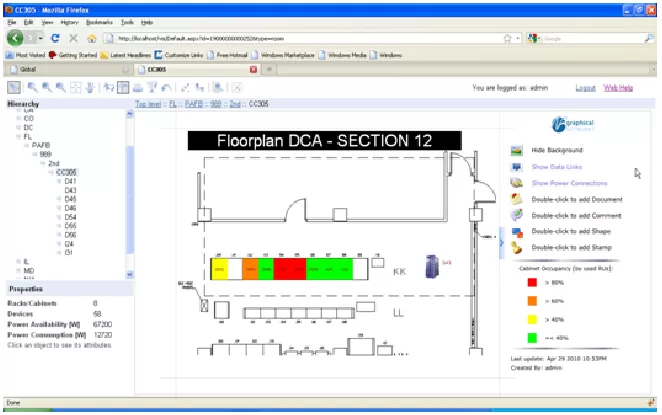Select the pointer tool in the toolbar
Image resolution: width=662 pixels, height=415 pixels.
coord(14,88)
